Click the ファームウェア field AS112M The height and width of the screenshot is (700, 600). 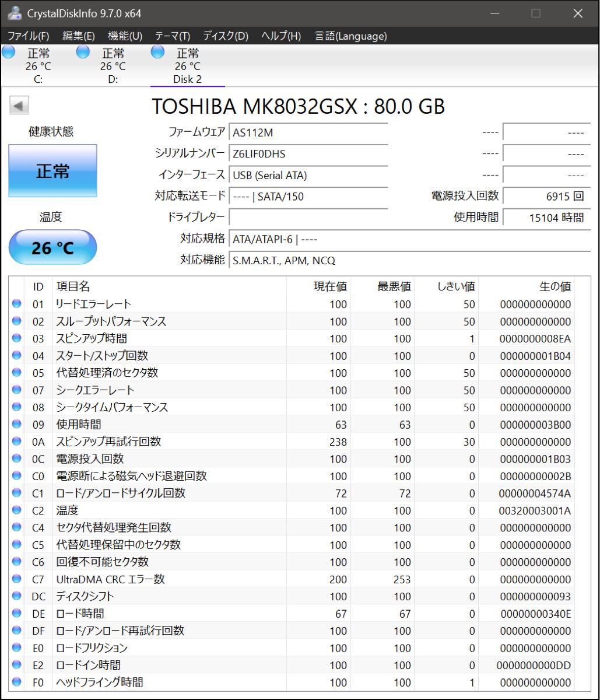pos(308,132)
